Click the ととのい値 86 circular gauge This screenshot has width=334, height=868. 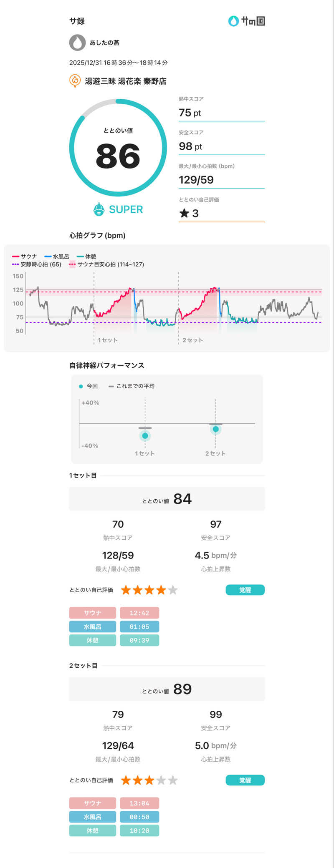pyautogui.click(x=118, y=148)
